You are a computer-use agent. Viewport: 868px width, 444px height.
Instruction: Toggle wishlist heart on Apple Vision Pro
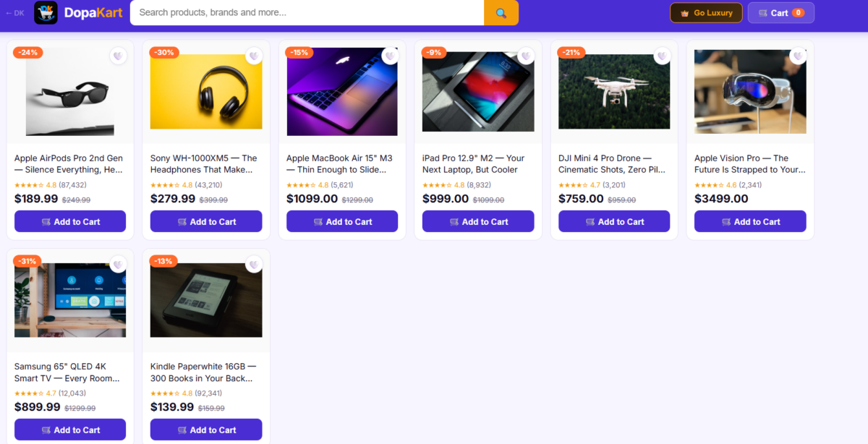point(798,56)
